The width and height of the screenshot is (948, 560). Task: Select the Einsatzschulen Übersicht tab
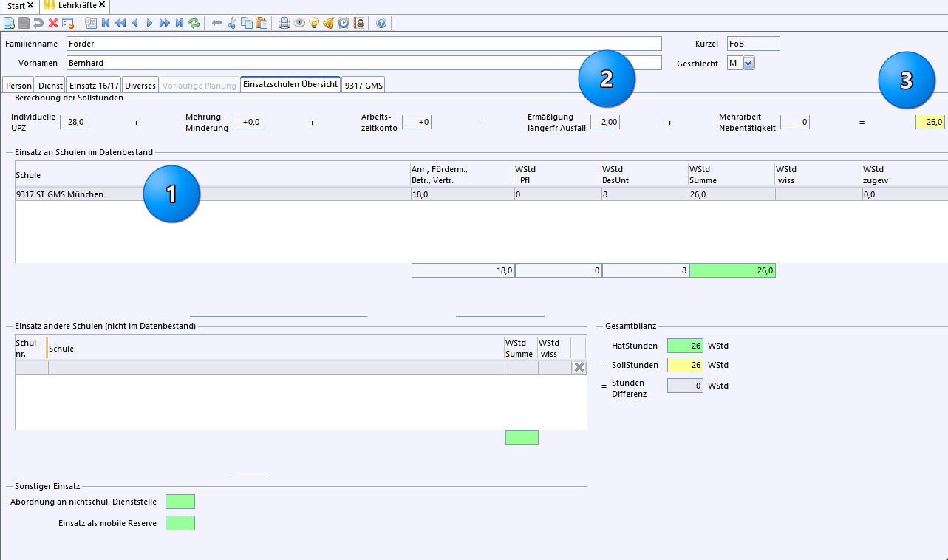tap(290, 84)
